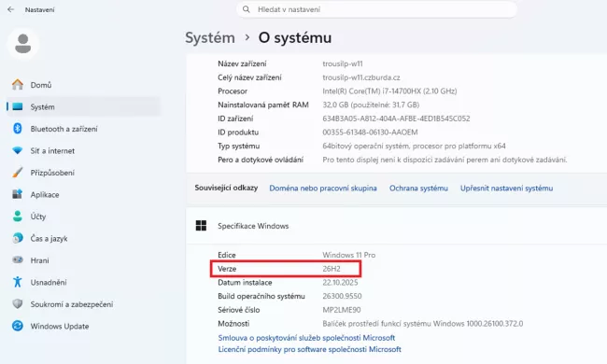Screen dimensions: 607x364
Task: Click the O systému page title
Action: 295,37
